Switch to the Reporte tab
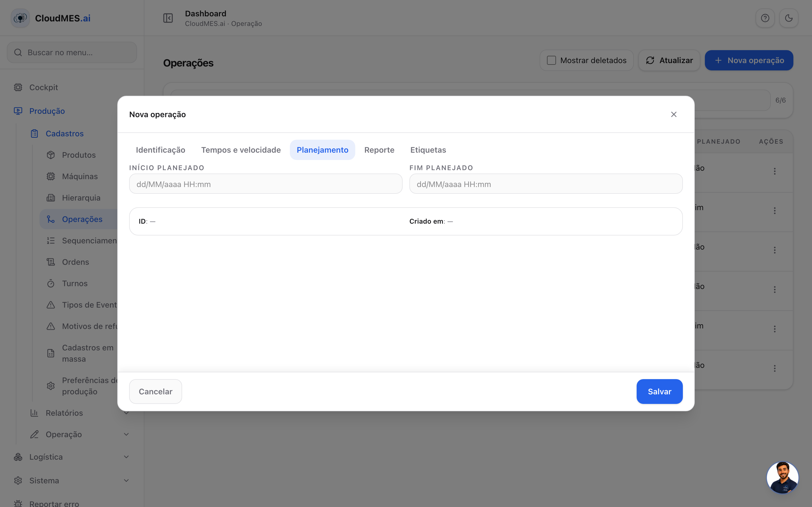This screenshot has height=507, width=812. point(379,150)
